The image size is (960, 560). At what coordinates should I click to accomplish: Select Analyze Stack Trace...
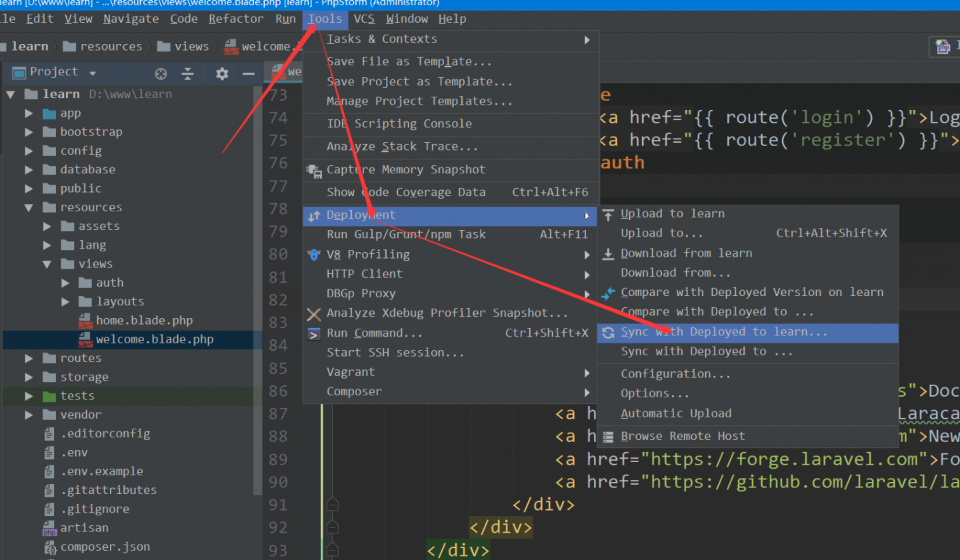pyautogui.click(x=451, y=147)
